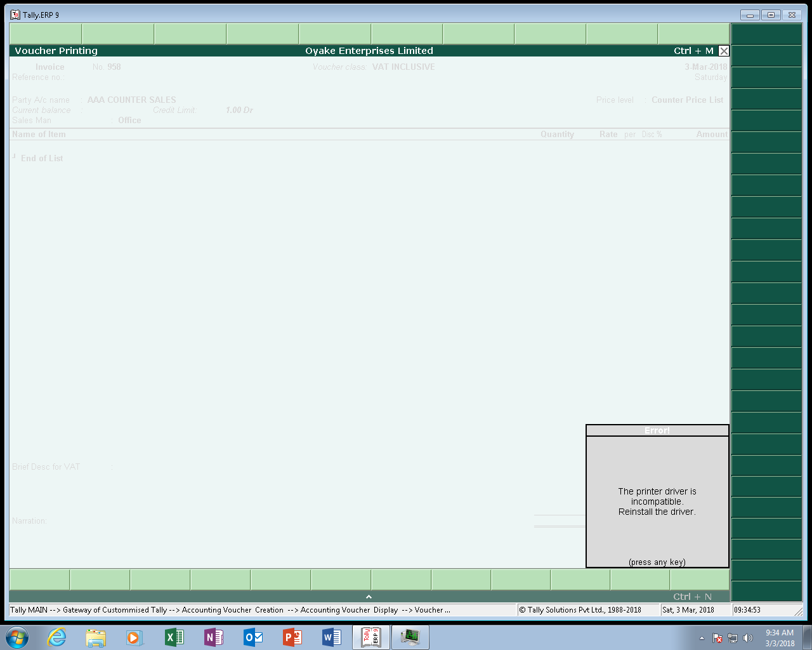Minimize the Tally.ERP 9 window
This screenshot has width=812, height=650.
point(750,15)
